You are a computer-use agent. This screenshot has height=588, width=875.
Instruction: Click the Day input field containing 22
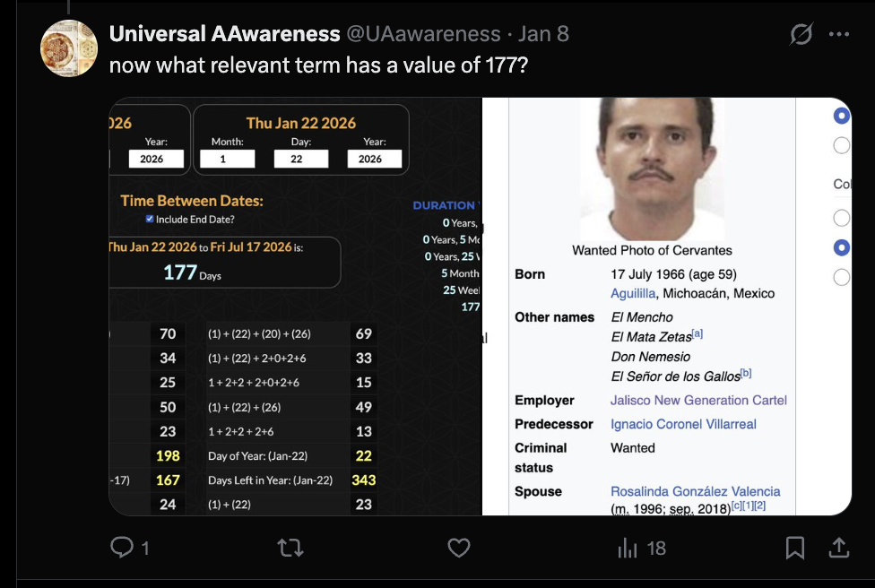301,159
